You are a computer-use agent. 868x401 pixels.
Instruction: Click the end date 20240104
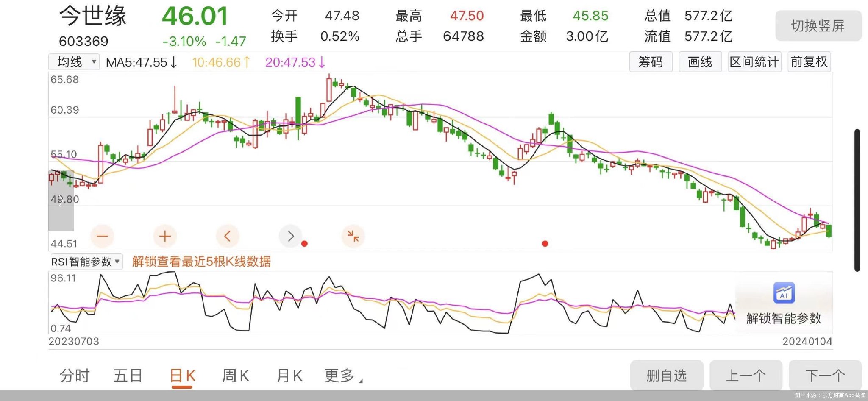tap(807, 341)
